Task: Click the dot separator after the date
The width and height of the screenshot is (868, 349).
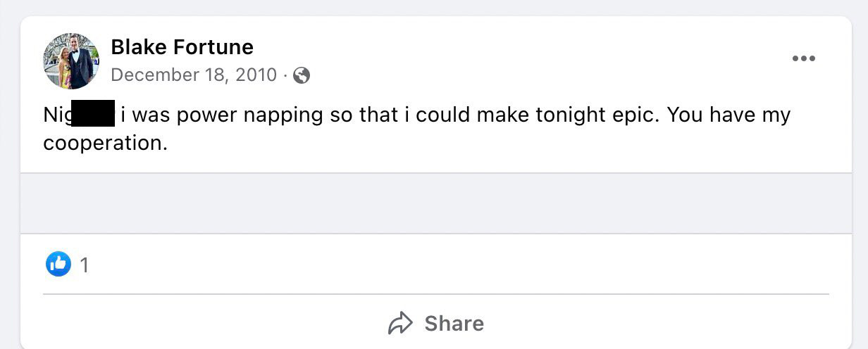Action: (x=285, y=75)
